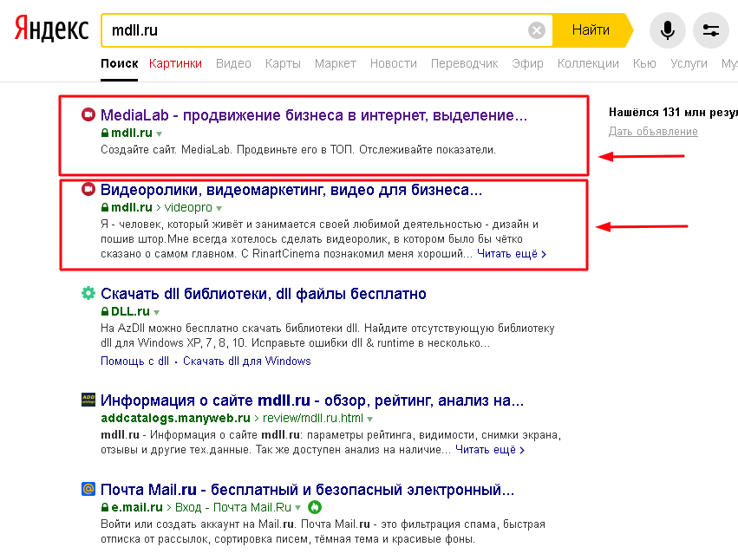Open Почта Mail.ru result title

point(307,490)
